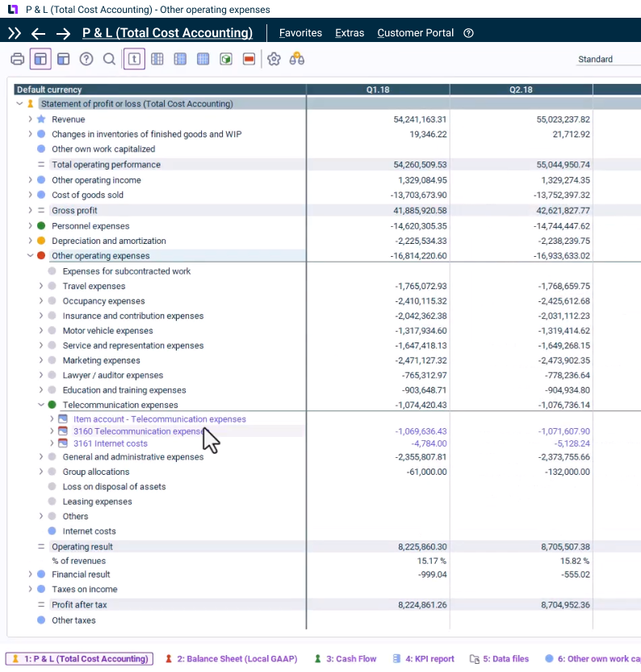Open the settings gear icon
Screen dimensions: 641x672
pyautogui.click(x=274, y=59)
